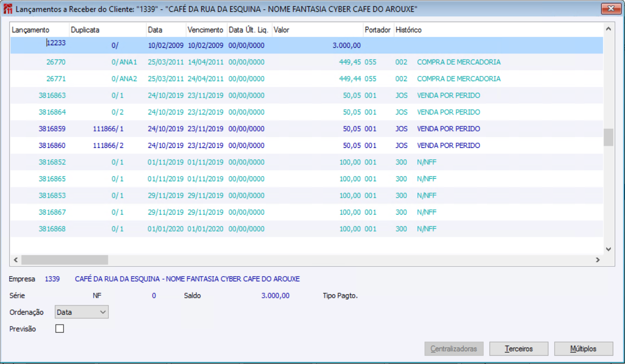625x364 pixels.
Task: Click the vertical scrollbar thumb
Action: tap(609, 137)
